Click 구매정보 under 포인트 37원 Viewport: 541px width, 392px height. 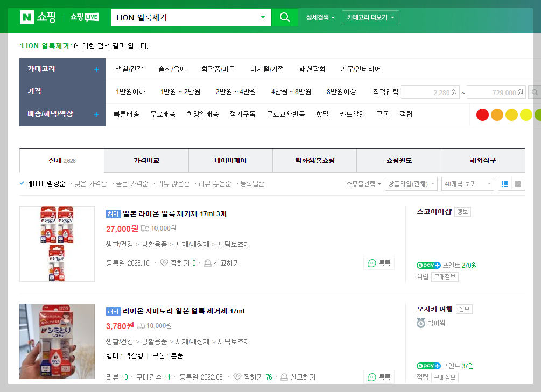(445, 377)
